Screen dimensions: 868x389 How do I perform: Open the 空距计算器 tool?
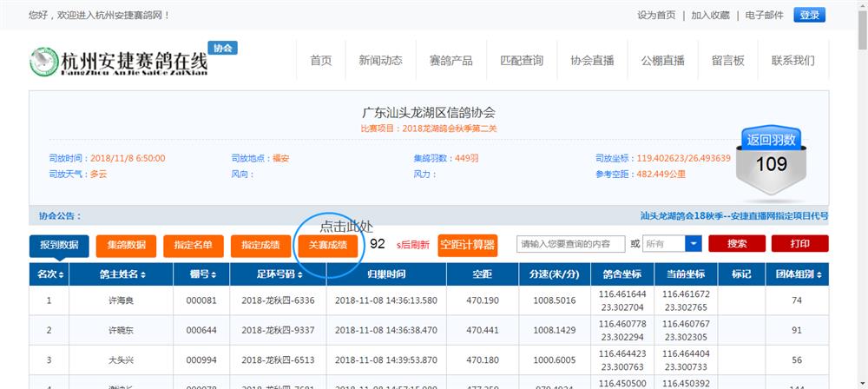(x=468, y=246)
